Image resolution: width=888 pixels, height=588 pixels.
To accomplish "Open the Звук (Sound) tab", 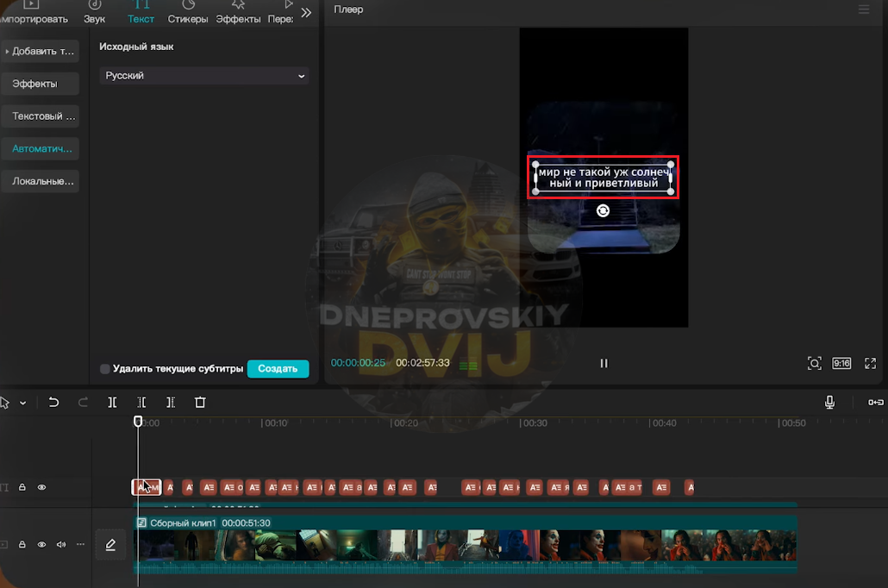I will pyautogui.click(x=94, y=12).
